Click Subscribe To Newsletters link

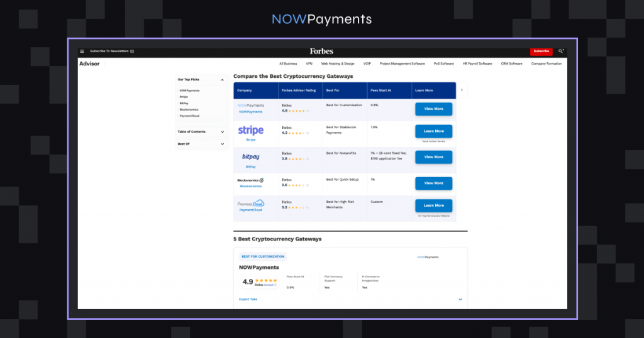111,51
